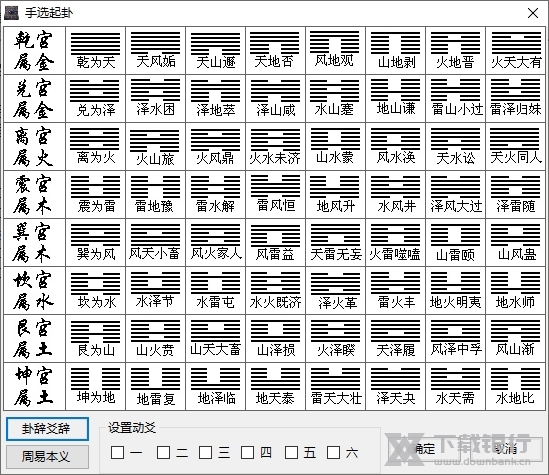Viewport: 549px width, 475px height.
Task: Select the 地火明夷 hexagram
Action: (455, 291)
